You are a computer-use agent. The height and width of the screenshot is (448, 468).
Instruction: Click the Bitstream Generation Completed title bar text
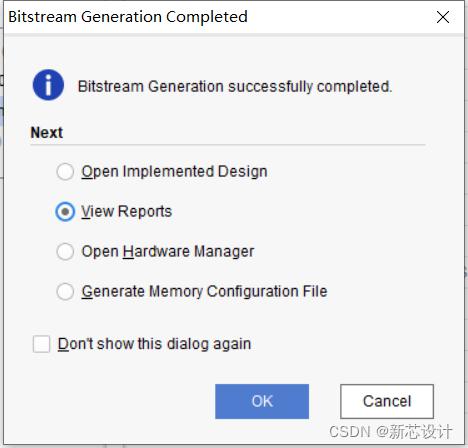click(128, 17)
